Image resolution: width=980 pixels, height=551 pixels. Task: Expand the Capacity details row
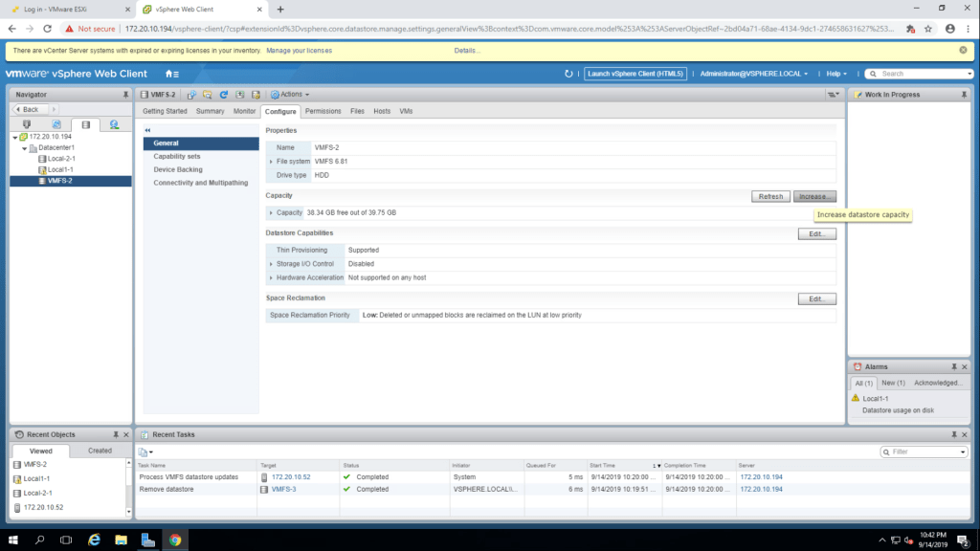coord(271,212)
